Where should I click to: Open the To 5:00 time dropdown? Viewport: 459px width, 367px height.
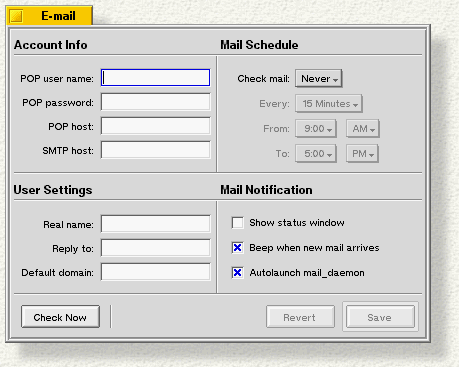(316, 154)
